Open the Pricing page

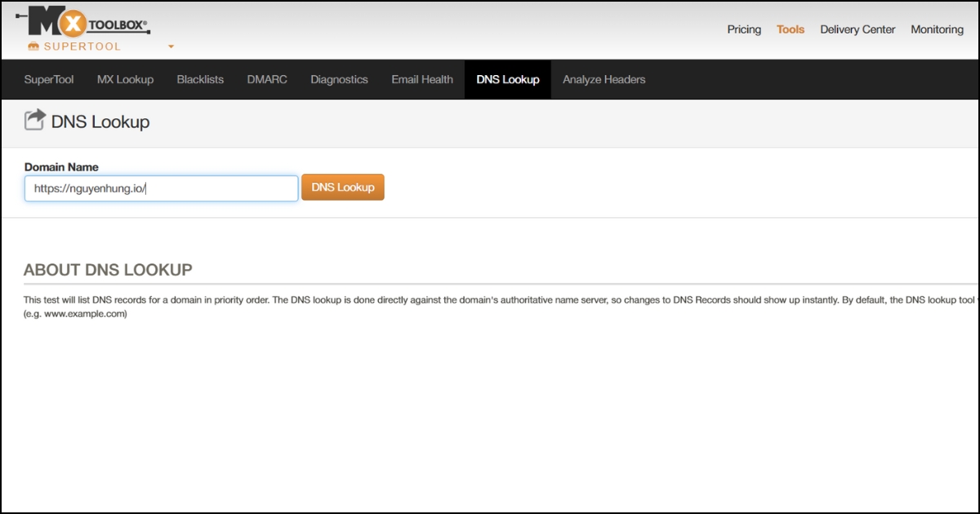coord(744,29)
